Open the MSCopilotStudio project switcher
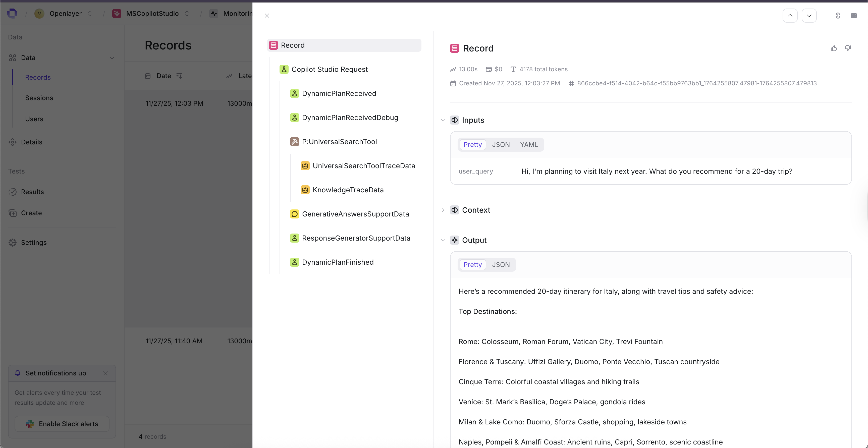This screenshot has height=448, width=868. (187, 14)
